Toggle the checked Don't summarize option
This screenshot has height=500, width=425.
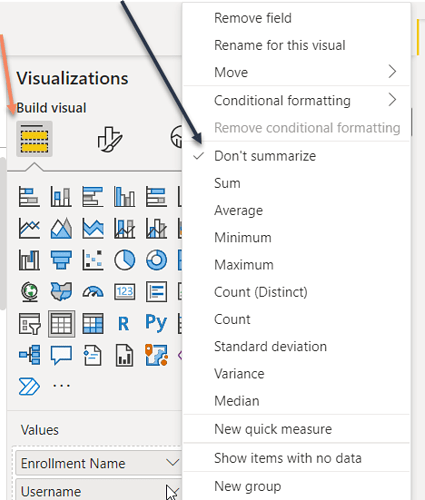coord(297,156)
